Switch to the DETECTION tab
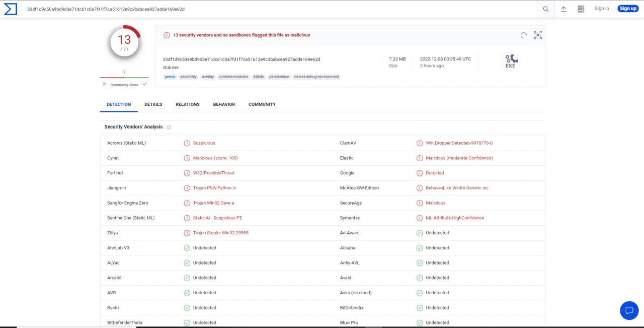 119,104
